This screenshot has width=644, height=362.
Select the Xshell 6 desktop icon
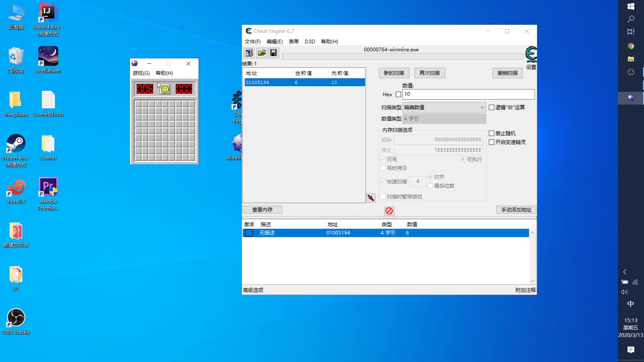(16, 191)
